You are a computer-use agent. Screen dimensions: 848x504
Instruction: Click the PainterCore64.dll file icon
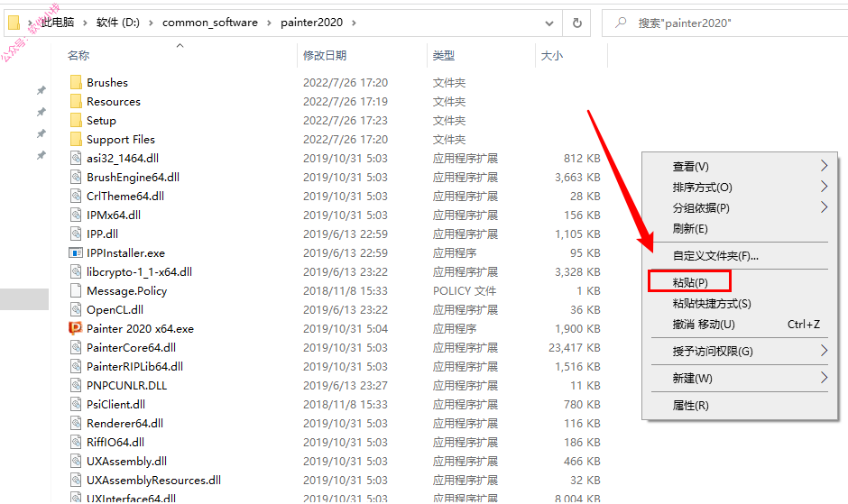[x=76, y=347]
